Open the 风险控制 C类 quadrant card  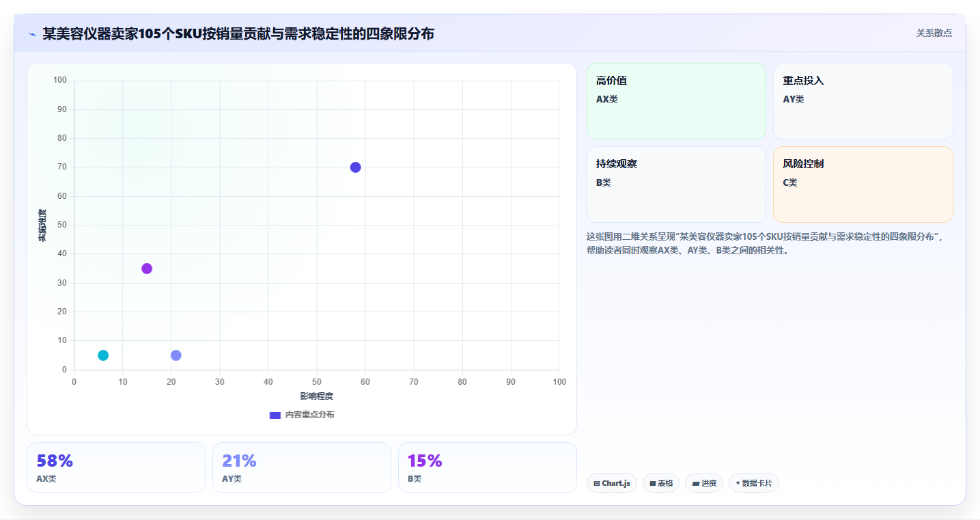click(x=863, y=184)
